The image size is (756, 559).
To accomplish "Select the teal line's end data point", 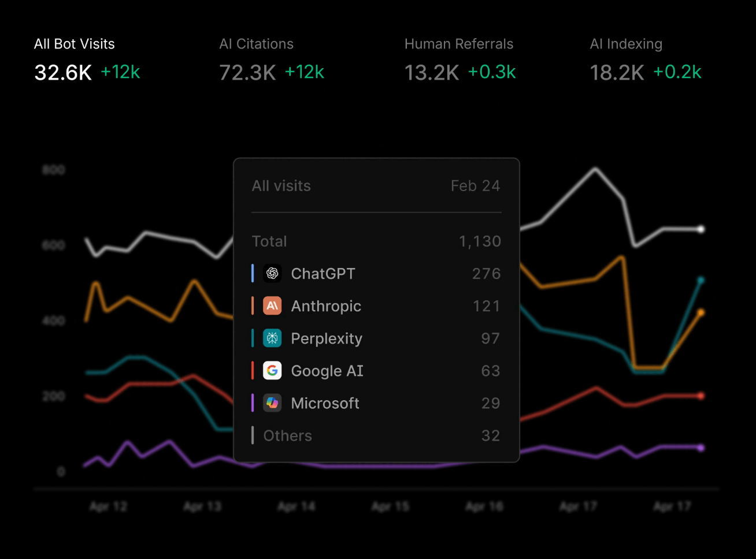I will 701,280.
